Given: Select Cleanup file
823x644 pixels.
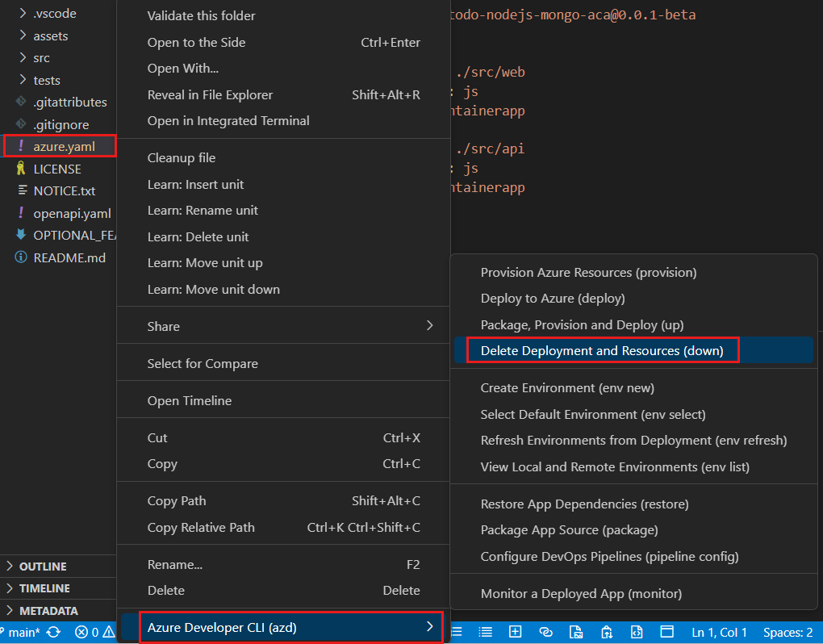Looking at the screenshot, I should pos(283,158).
